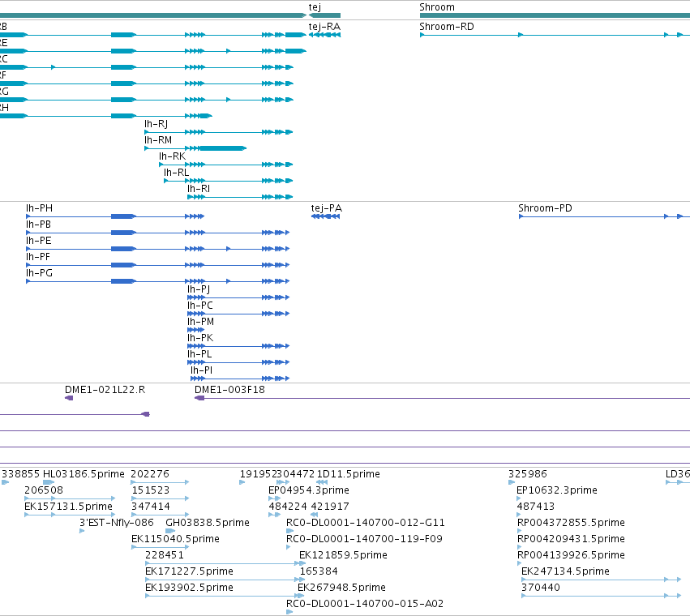Select the tej gene label
This screenshot has width=690, height=616.
315,7
